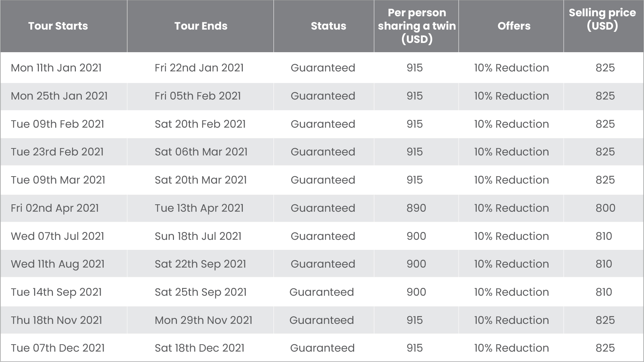Select the Tue 09th Feb 2021 tour row

pyautogui.click(x=322, y=124)
